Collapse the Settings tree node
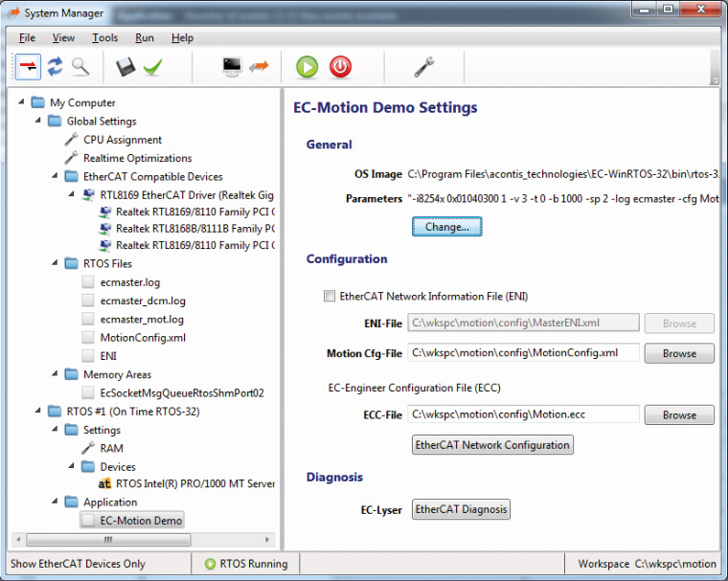 pos(55,429)
